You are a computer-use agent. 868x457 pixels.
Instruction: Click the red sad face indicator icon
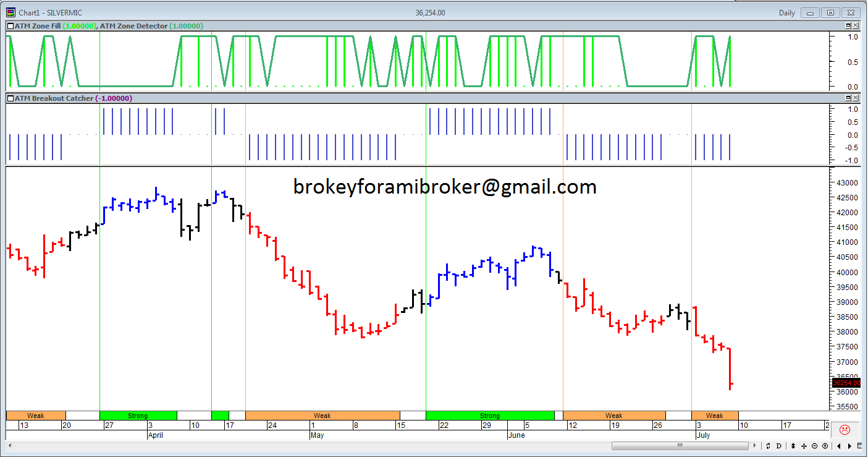pyautogui.click(x=845, y=430)
